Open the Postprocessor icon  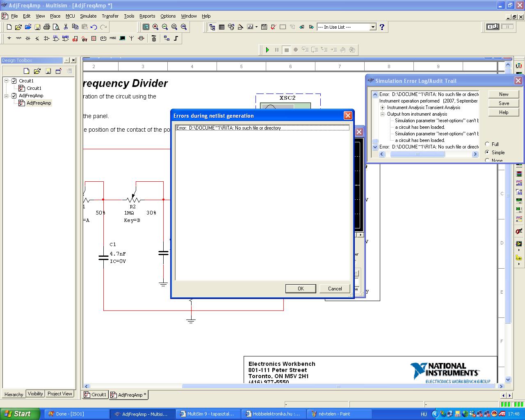pos(264,27)
